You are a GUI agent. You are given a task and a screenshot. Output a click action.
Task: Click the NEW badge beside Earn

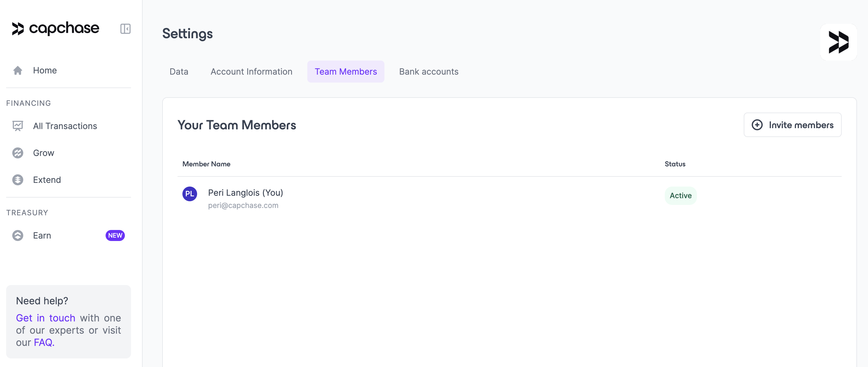(115, 235)
